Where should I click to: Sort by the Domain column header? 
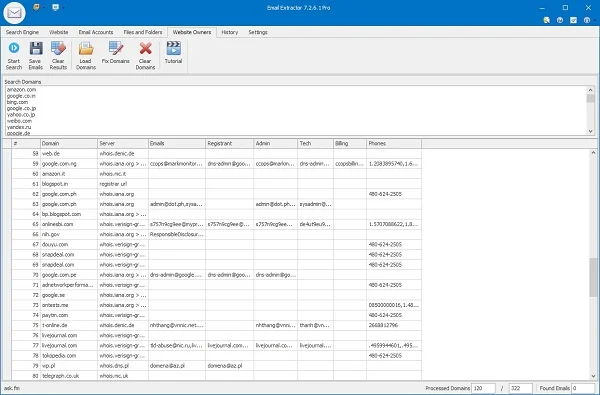click(x=69, y=144)
